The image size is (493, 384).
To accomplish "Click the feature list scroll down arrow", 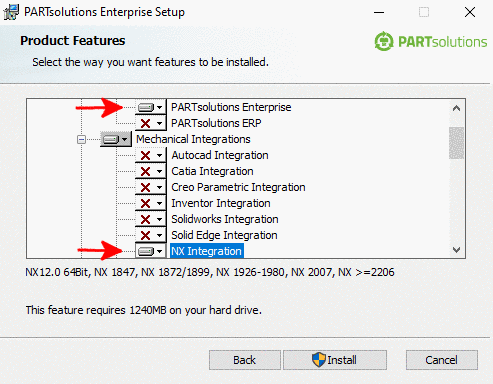I will [x=457, y=250].
